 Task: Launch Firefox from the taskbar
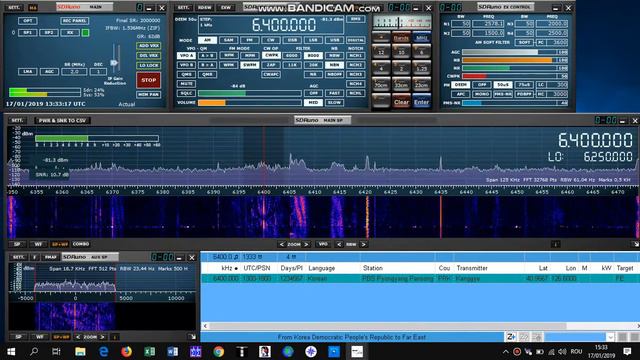point(126,351)
